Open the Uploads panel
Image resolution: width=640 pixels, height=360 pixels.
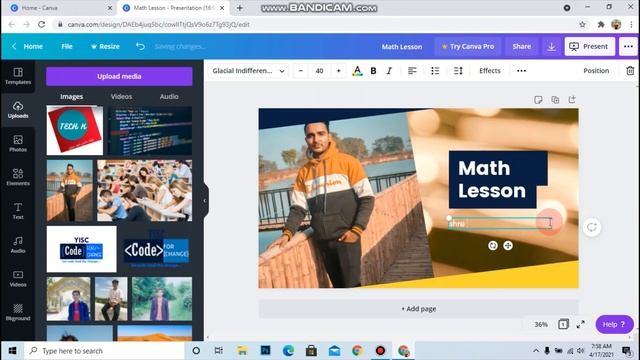(18, 110)
